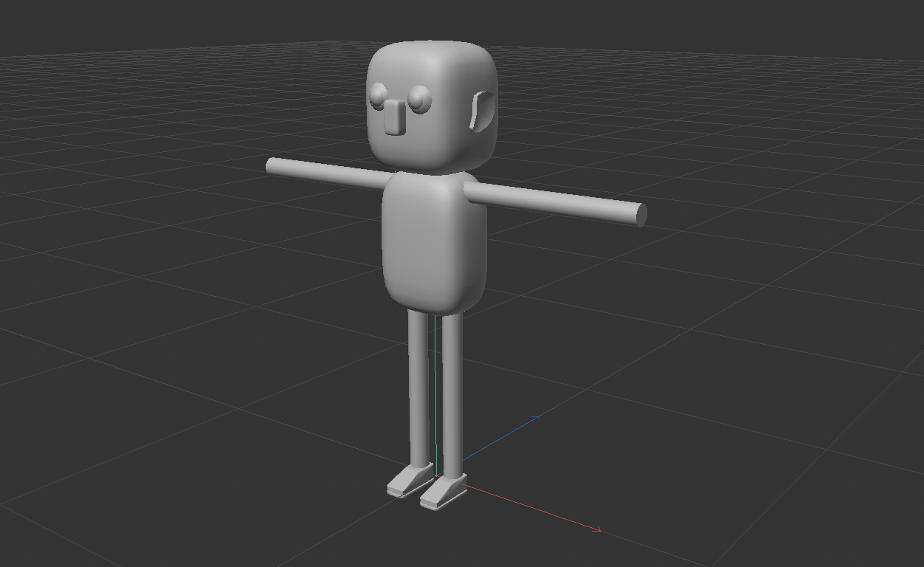
Task: Click the character's rectangular nose
Action: (x=395, y=117)
